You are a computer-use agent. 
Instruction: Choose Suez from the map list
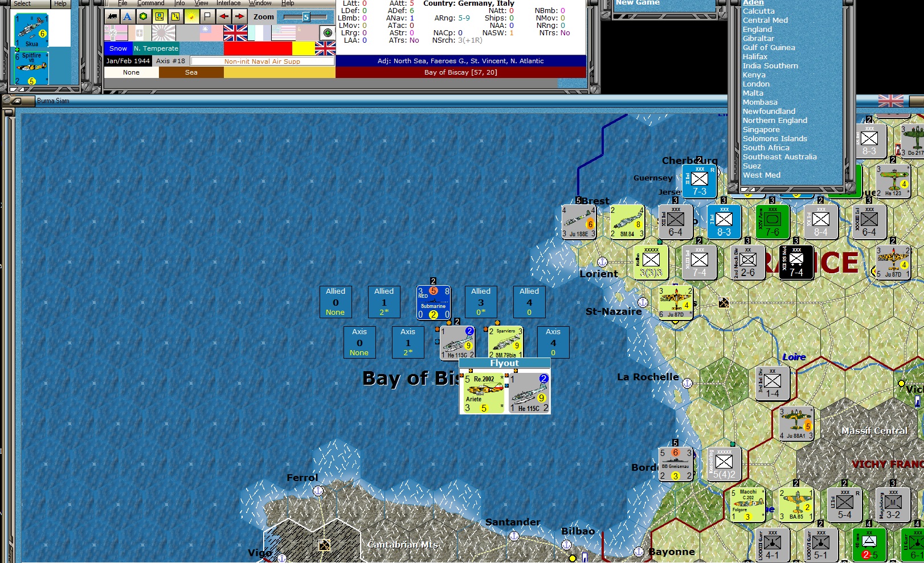[x=751, y=166]
